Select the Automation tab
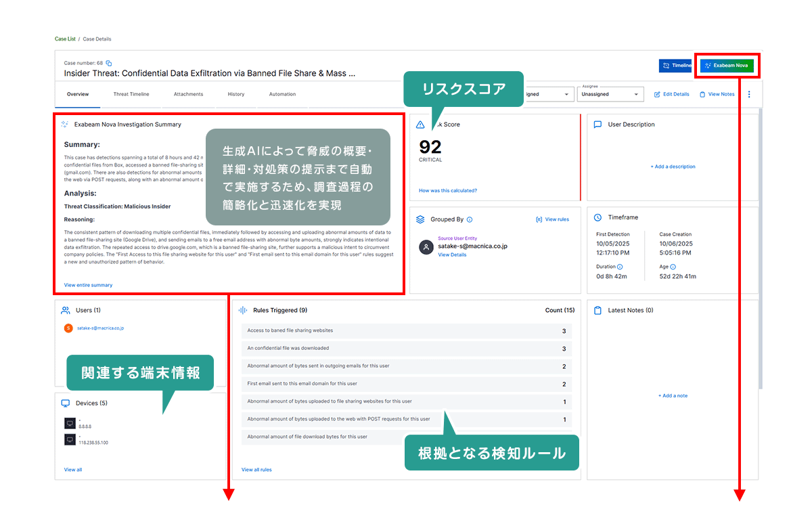This screenshot has height=526, width=812. pos(282,94)
